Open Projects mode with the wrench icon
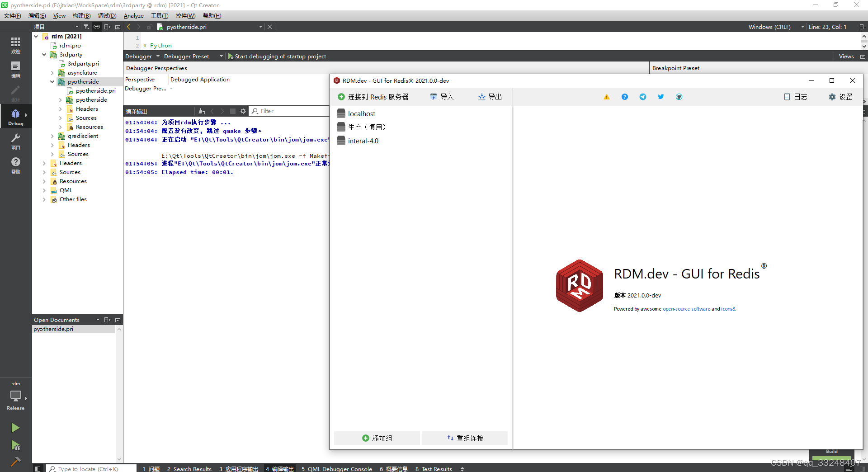This screenshot has width=868, height=472. [x=16, y=141]
